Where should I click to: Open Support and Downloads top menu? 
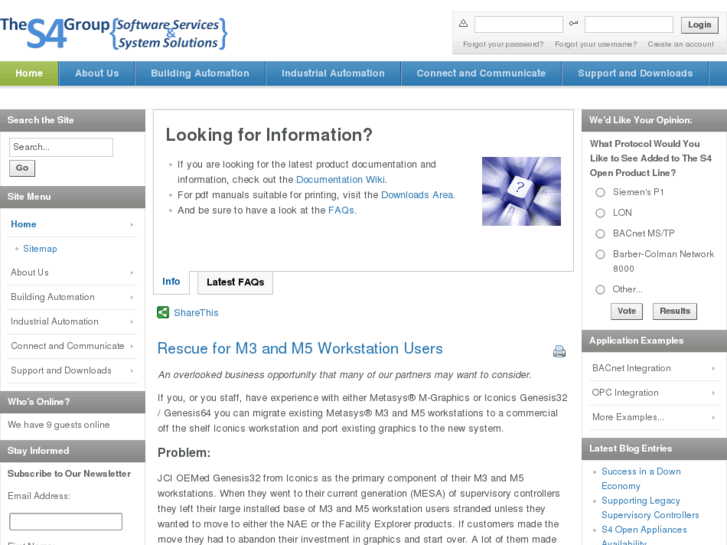pyautogui.click(x=635, y=73)
